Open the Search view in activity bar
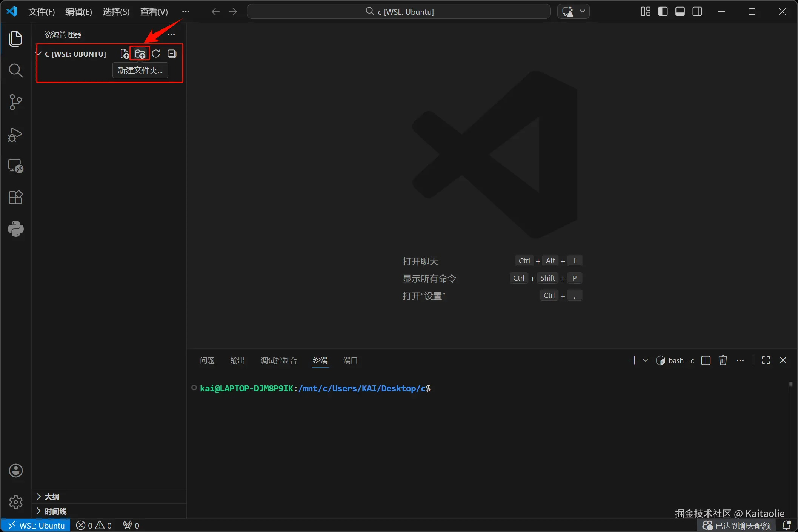Image resolution: width=798 pixels, height=532 pixels. coord(15,71)
